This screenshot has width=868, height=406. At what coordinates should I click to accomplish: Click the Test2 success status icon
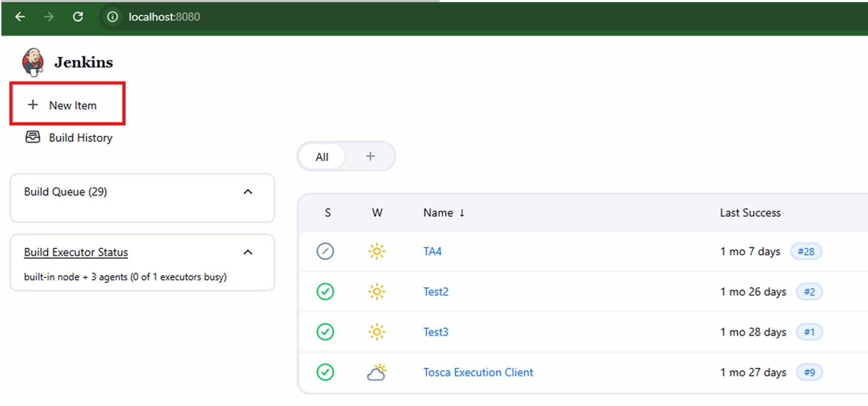[x=325, y=292]
